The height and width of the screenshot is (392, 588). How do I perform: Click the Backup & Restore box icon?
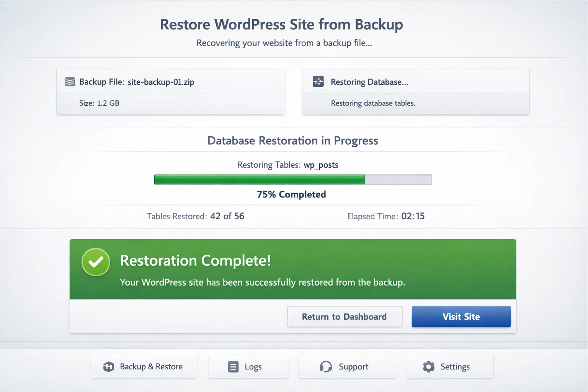[109, 367]
